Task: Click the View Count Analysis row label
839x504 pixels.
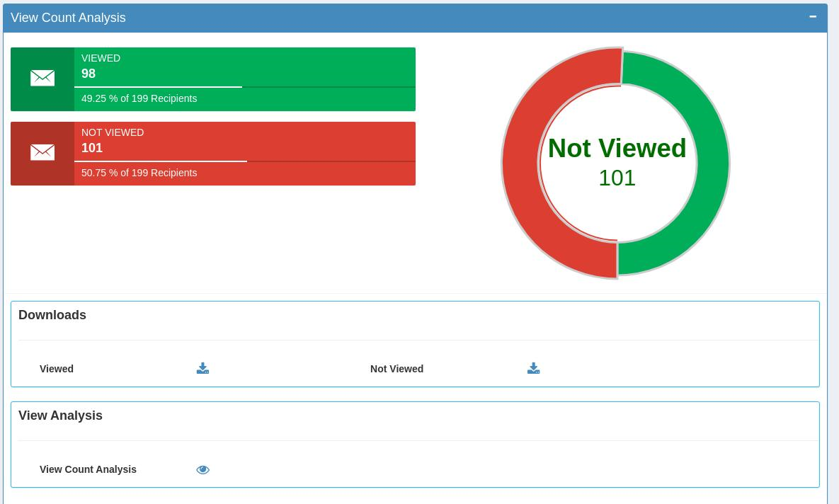Action: point(88,469)
